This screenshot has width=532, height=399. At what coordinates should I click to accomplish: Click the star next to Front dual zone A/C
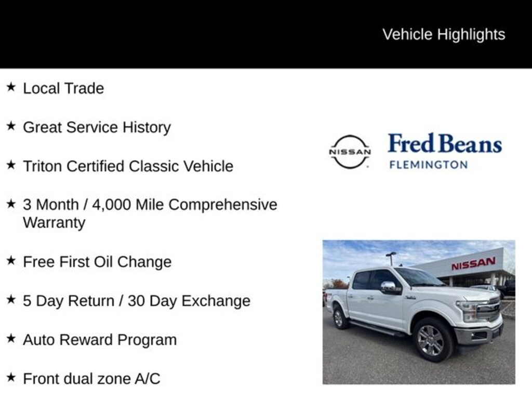click(10, 377)
